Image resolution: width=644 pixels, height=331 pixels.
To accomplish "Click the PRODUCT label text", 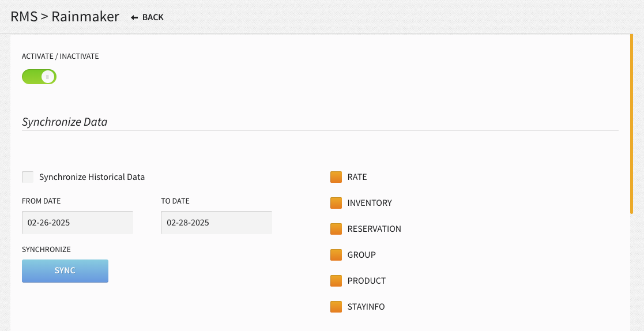I will point(366,281).
